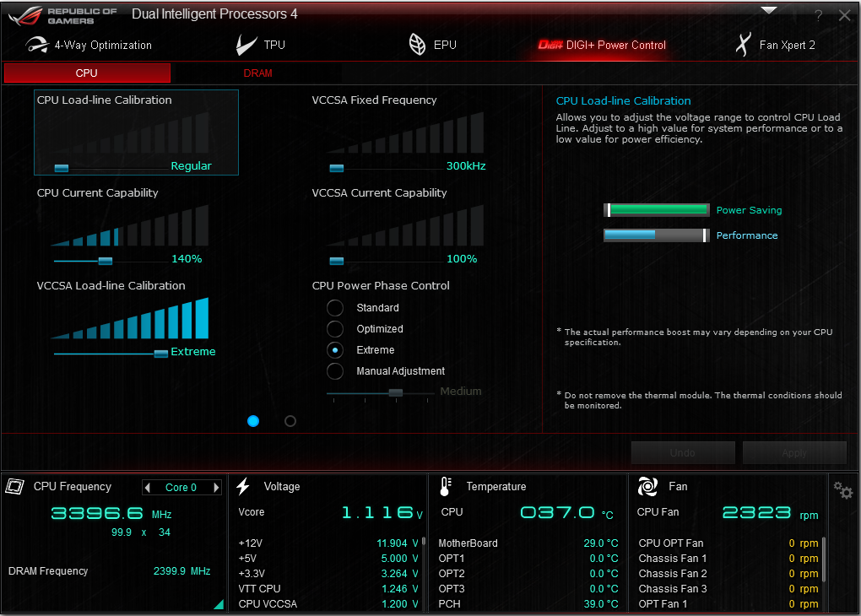Select the Fan Xpert 2 icon
This screenshot has height=616, width=861.
(x=743, y=45)
